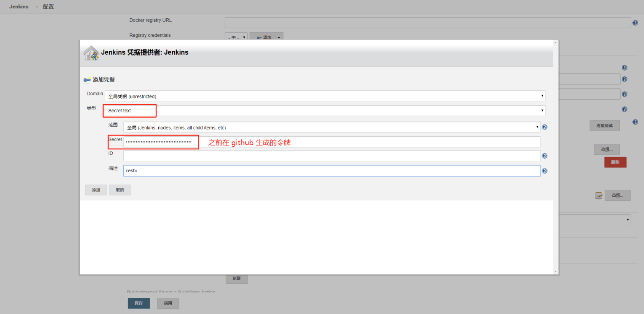This screenshot has height=314, width=644.
Task: Click 添加 button to add the credential
Action: pyautogui.click(x=96, y=190)
